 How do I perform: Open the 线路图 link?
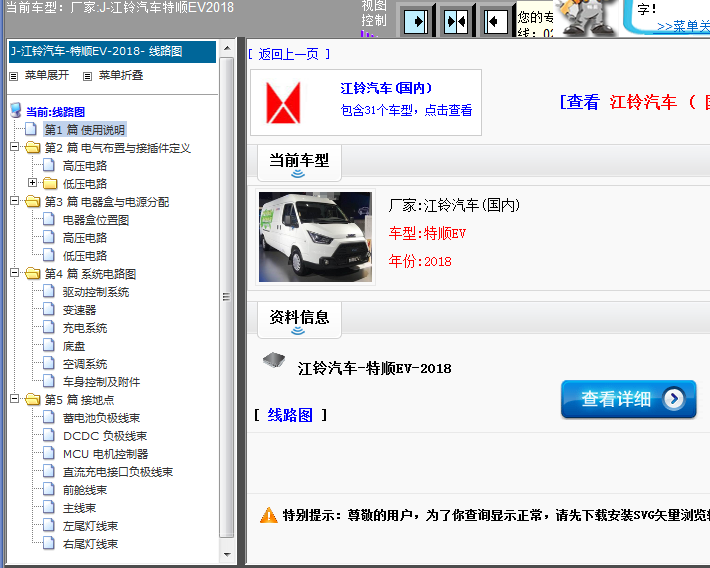pos(290,415)
